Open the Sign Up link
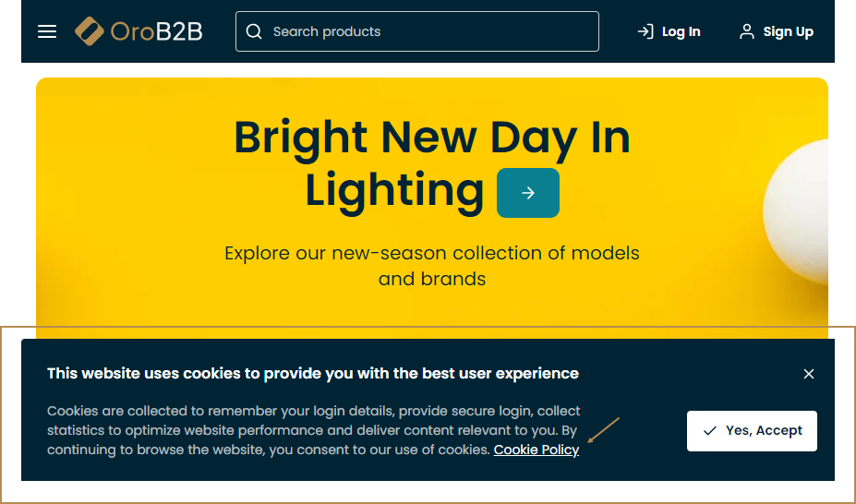 (x=788, y=31)
